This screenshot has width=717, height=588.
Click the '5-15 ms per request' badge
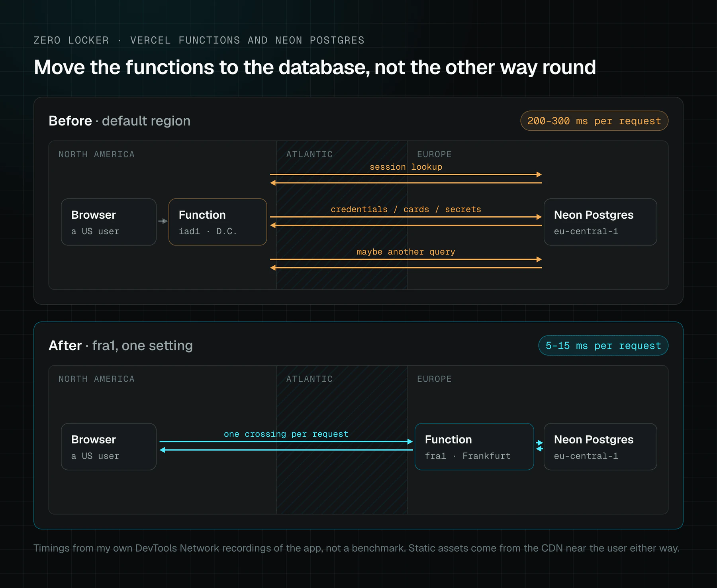pos(603,345)
